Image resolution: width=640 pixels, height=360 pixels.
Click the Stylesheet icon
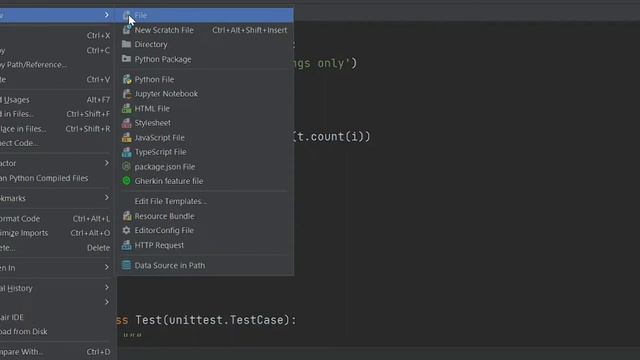(127, 123)
